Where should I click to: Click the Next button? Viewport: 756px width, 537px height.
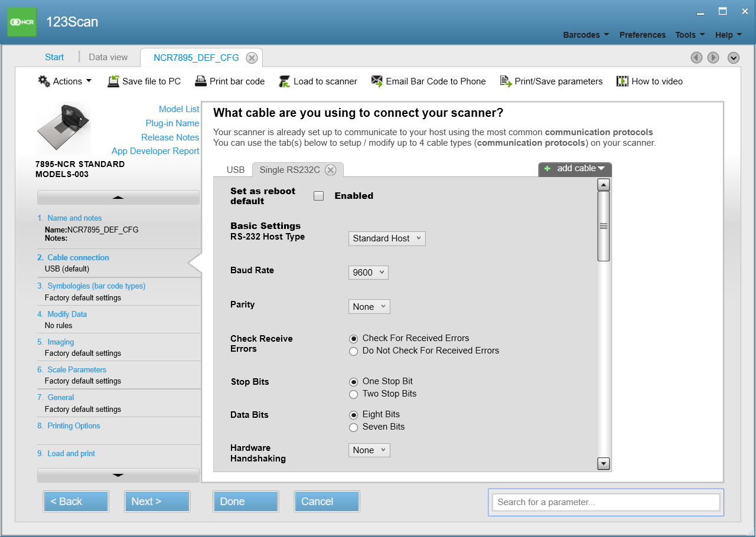(157, 502)
